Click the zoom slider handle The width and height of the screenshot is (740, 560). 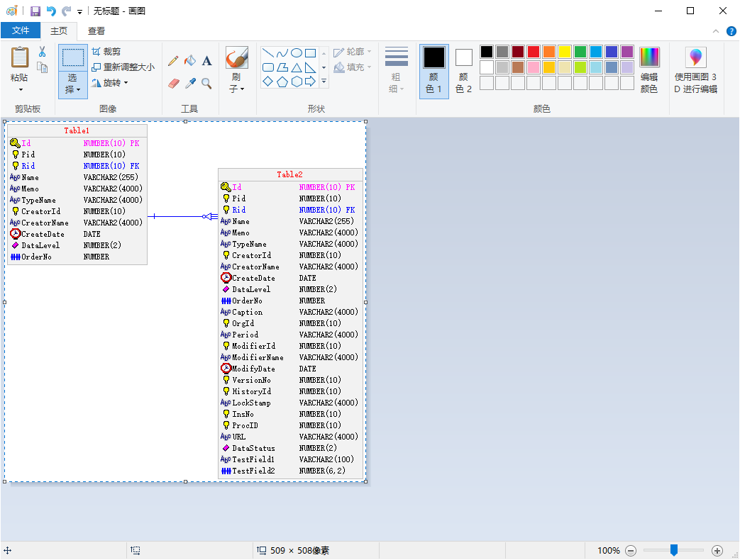point(674,549)
